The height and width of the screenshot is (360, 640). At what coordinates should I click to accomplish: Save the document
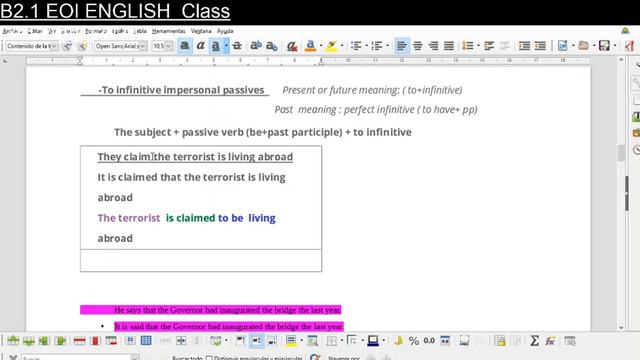pyautogui.click(x=604, y=46)
